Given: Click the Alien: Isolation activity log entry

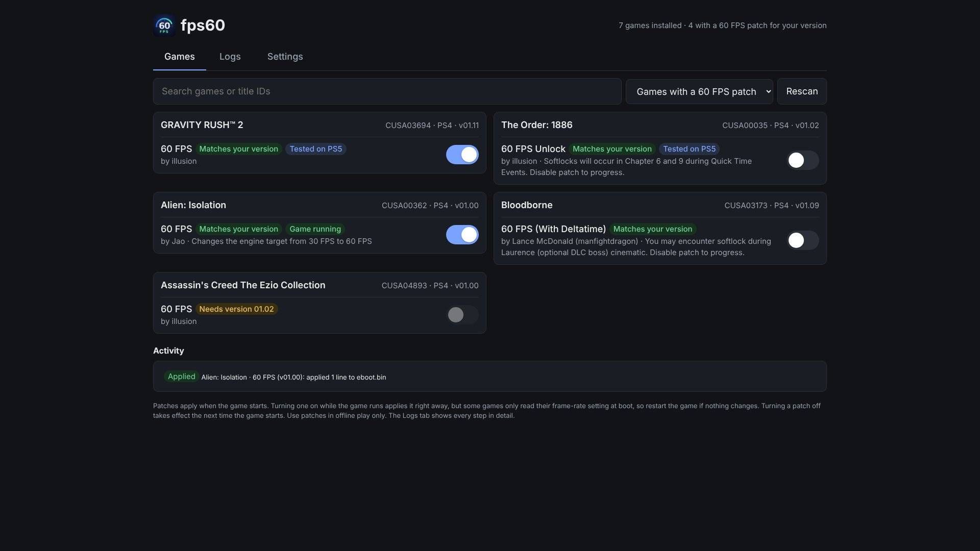Looking at the screenshot, I should [x=293, y=378].
